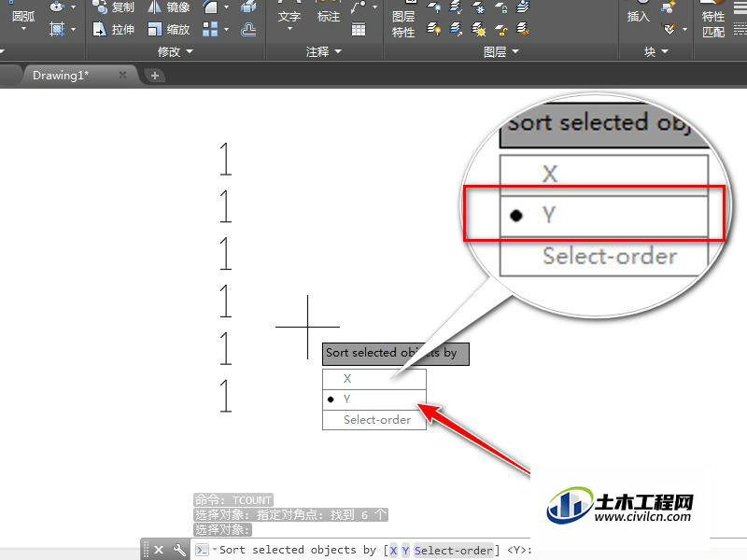Click the Layer Off lightbulb icon

(x=433, y=7)
